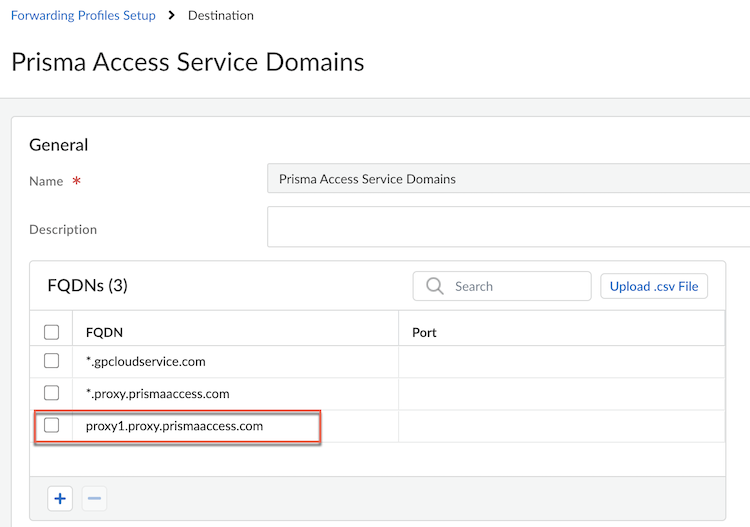This screenshot has height=527, width=750.
Task: Select the proxy1.proxy.prismaaccess.com FQDN text
Action: pyautogui.click(x=174, y=425)
